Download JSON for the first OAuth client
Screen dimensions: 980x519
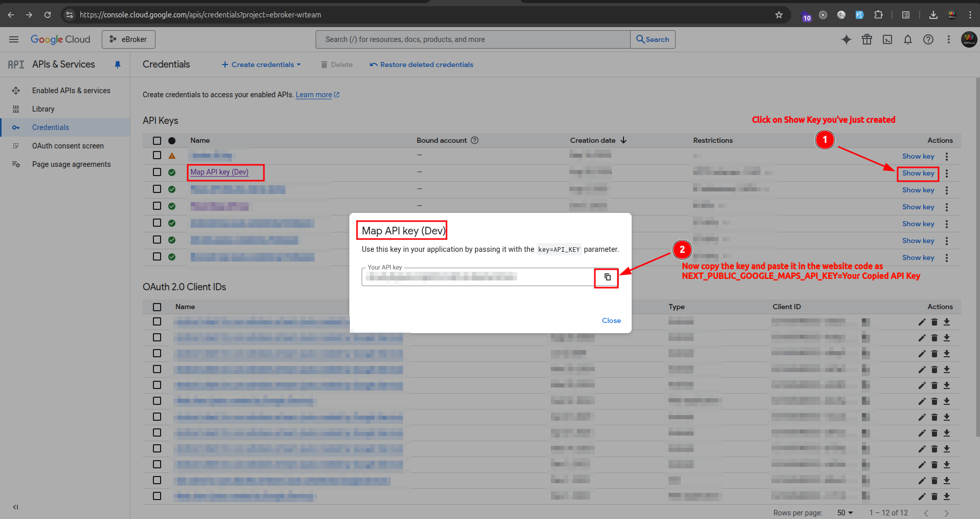(947, 322)
